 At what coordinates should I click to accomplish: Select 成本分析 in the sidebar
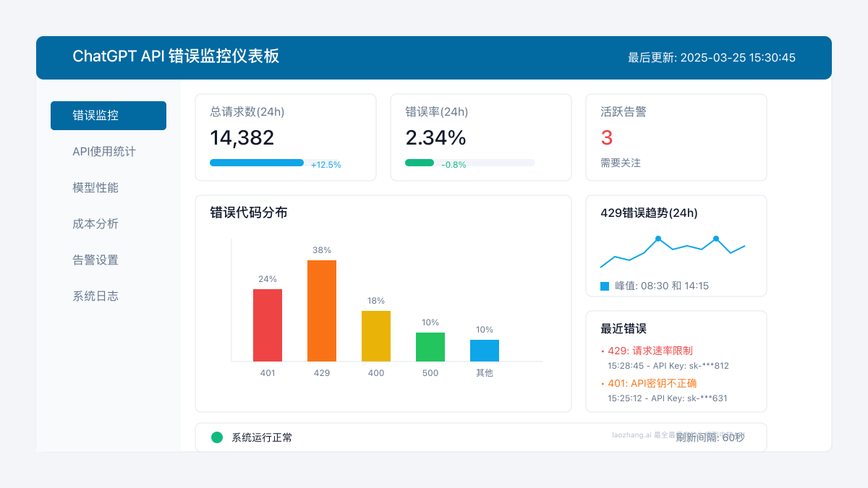(x=95, y=224)
